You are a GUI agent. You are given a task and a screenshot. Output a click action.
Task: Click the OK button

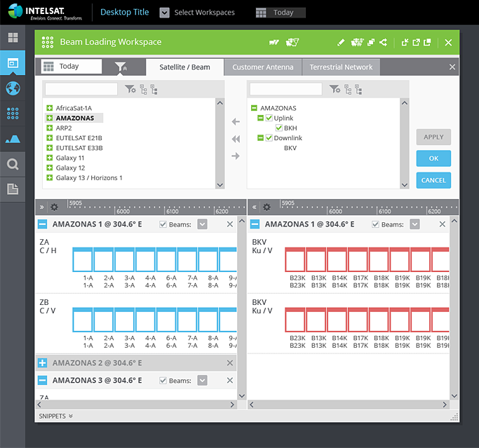433,158
